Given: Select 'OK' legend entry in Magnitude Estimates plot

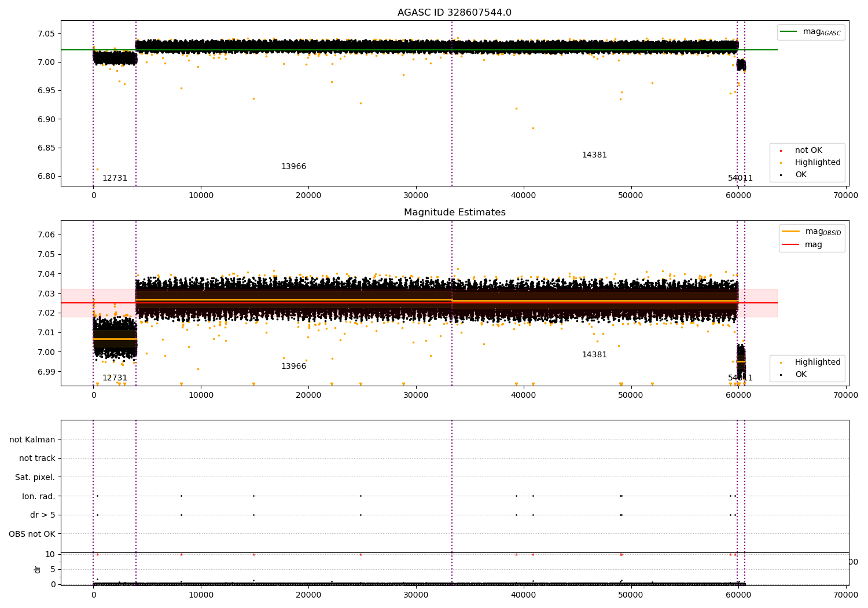Looking at the screenshot, I should [x=800, y=375].
